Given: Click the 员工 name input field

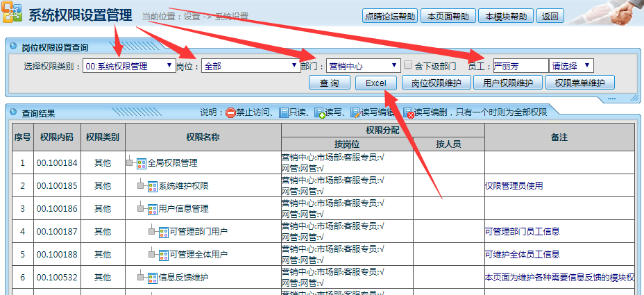Looking at the screenshot, I should (520, 66).
